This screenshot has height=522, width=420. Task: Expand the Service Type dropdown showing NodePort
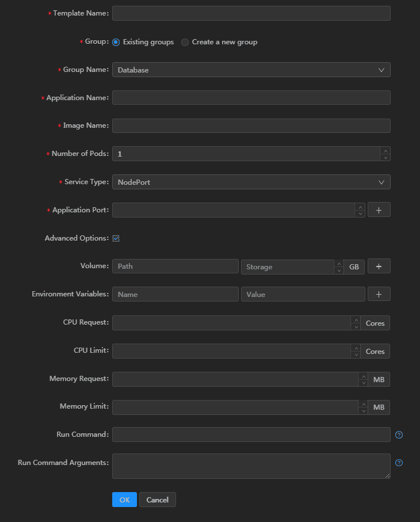pyautogui.click(x=251, y=182)
